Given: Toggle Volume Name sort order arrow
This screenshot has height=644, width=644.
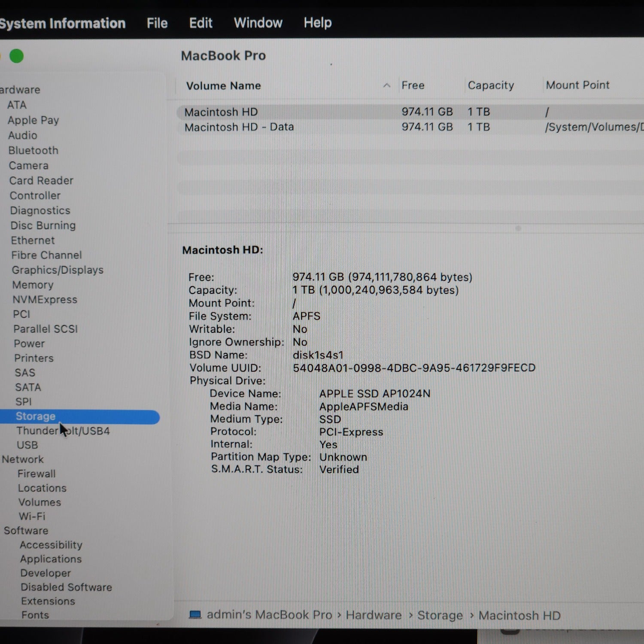Looking at the screenshot, I should [386, 85].
